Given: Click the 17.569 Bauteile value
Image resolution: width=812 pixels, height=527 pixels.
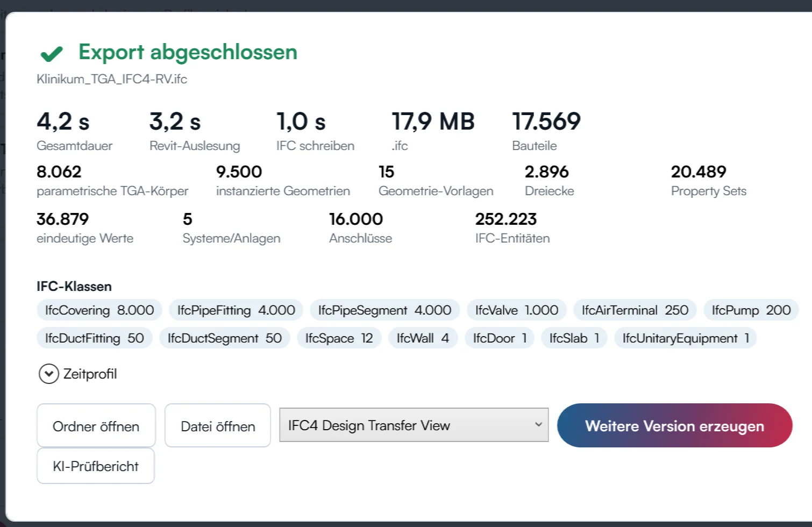Looking at the screenshot, I should (x=546, y=122).
